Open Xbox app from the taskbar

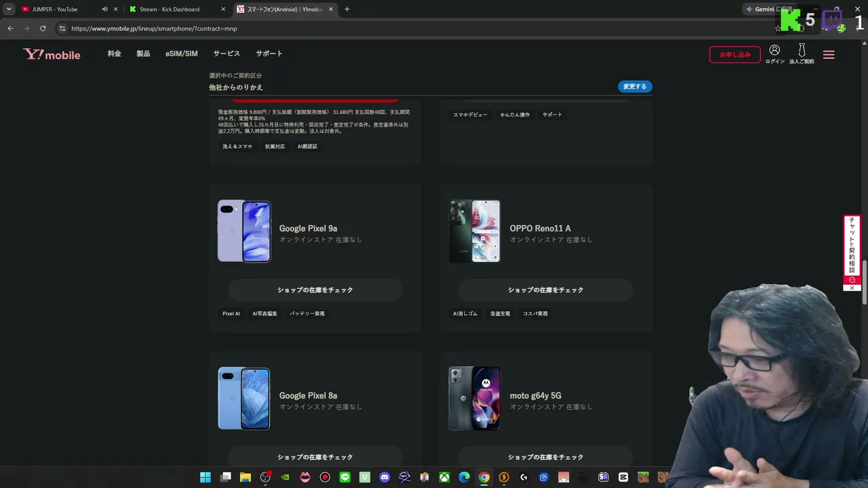(444, 477)
